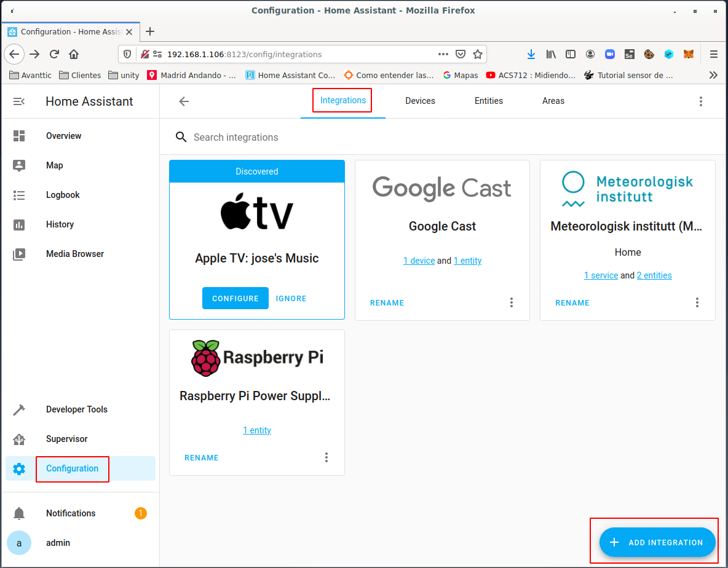
Task: Open Google Cast card's three-dot menu
Action: [x=511, y=302]
